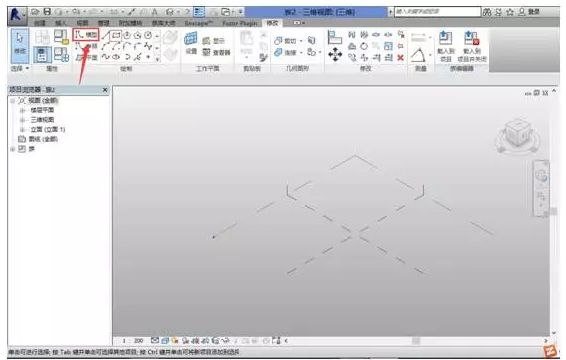Open the Create ribbon tab
Viewport: 566px width, 360px height.
click(40, 23)
